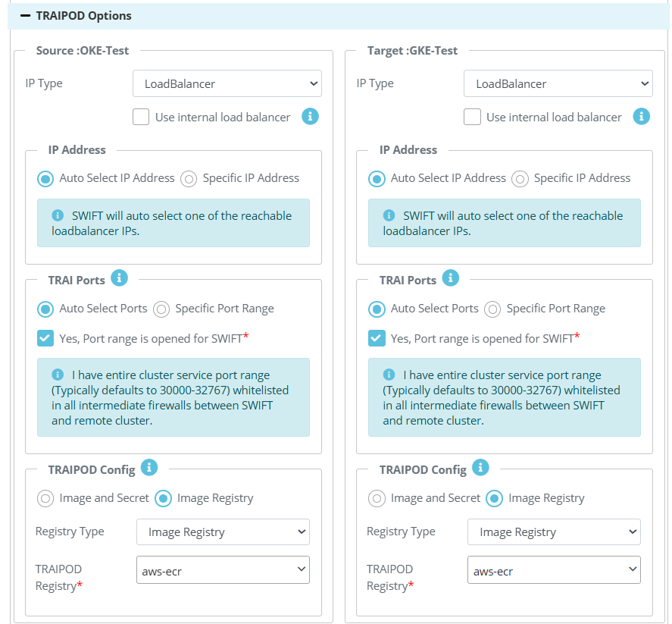
Task: Click Source IP Address group title
Action: pos(77,150)
